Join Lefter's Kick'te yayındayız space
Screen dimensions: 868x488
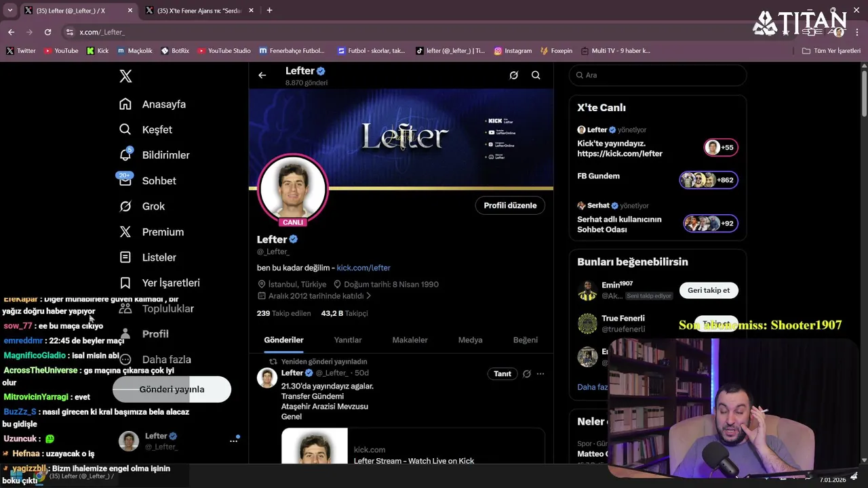(x=658, y=142)
